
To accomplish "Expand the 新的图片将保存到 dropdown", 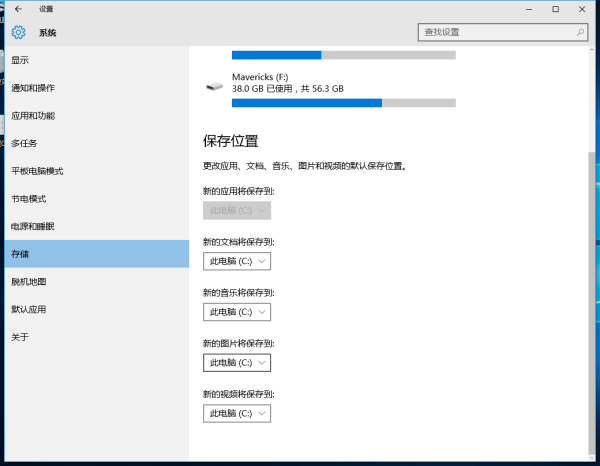I will [237, 363].
